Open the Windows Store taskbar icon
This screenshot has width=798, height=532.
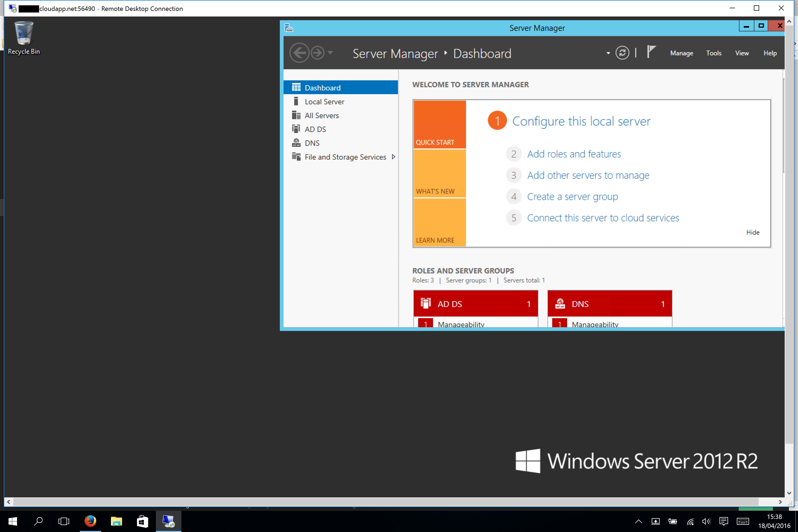pos(142,521)
